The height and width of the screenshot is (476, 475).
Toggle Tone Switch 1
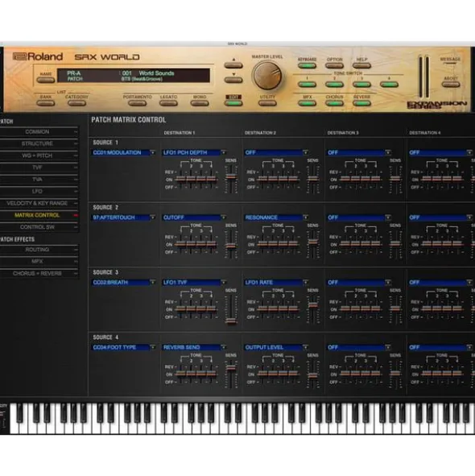point(307,85)
